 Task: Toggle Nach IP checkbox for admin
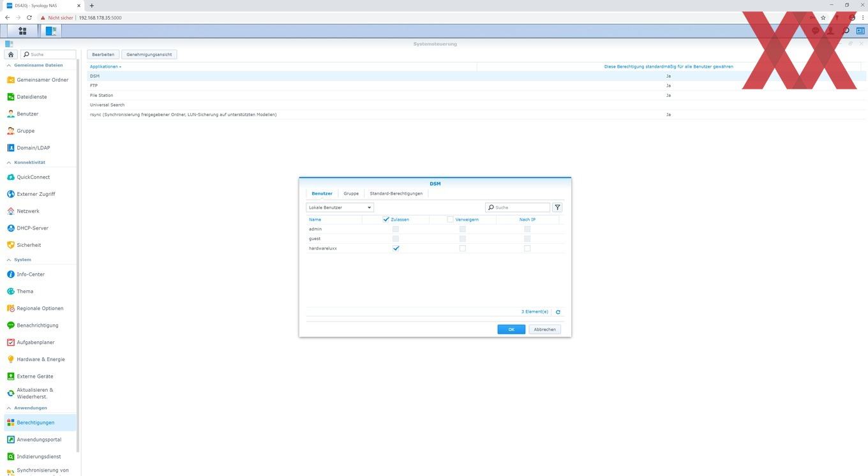tap(527, 229)
